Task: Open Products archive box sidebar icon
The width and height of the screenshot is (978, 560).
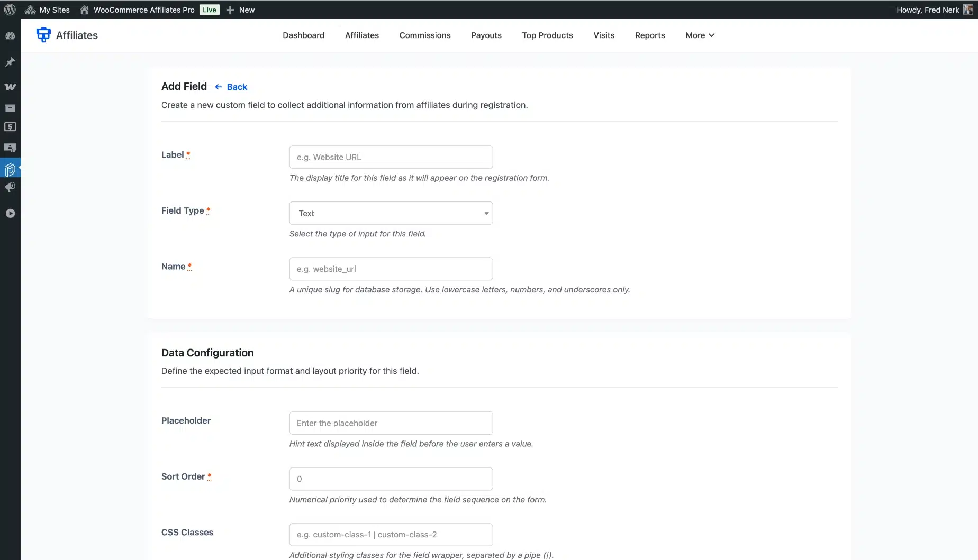Action: pyautogui.click(x=10, y=108)
